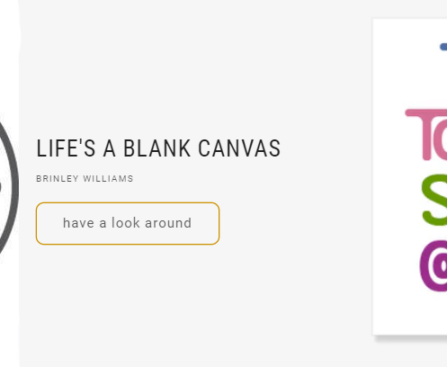Click the card's empty white area above 'To'

click(410, 80)
